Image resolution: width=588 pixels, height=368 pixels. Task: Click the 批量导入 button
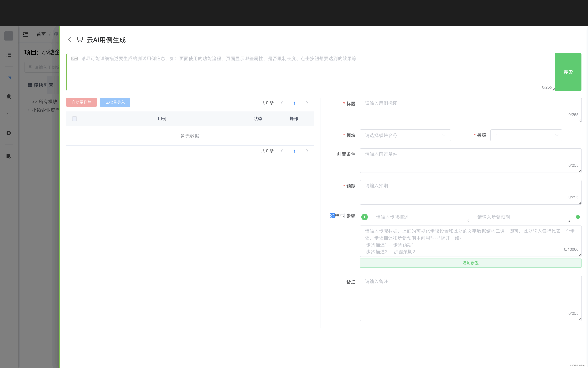[x=115, y=102]
